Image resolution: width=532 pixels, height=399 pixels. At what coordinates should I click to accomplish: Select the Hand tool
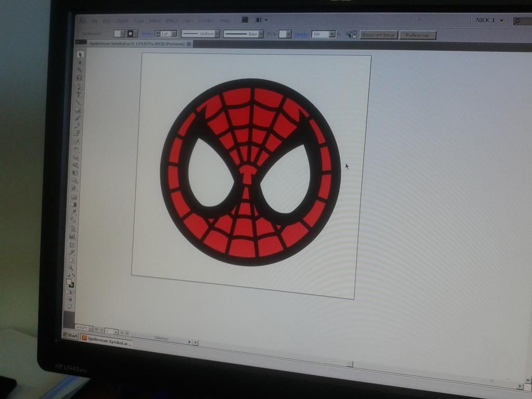coord(71,261)
